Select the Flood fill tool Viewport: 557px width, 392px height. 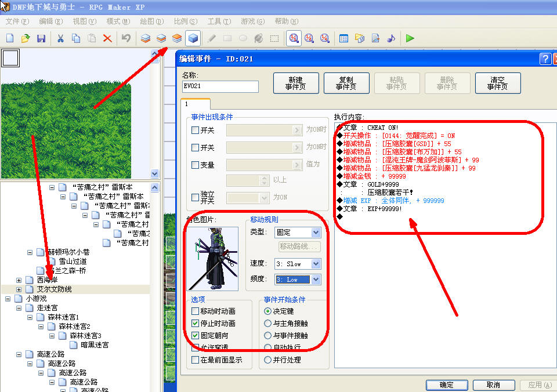(259, 38)
